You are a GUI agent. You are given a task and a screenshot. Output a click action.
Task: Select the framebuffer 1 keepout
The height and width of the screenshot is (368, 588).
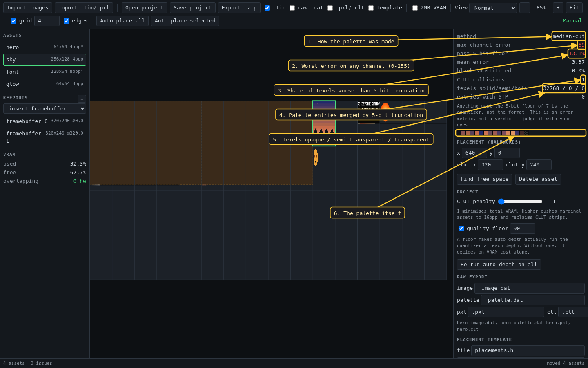point(45,137)
